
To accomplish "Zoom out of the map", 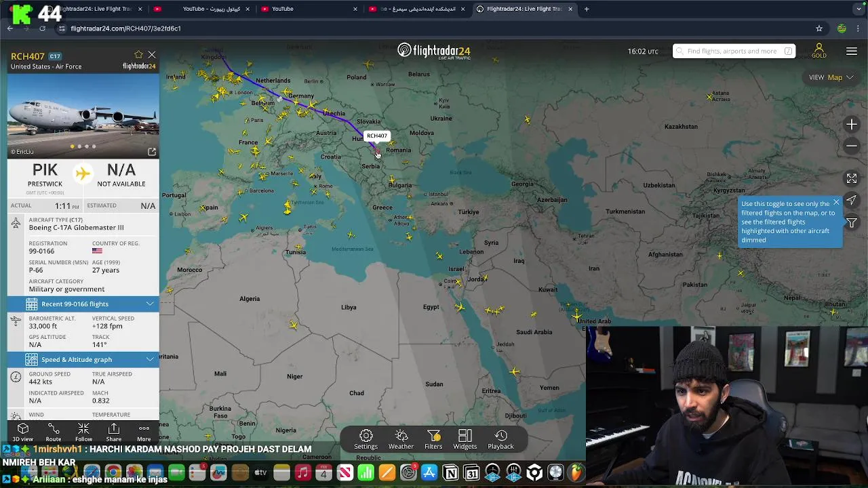I will point(852,146).
